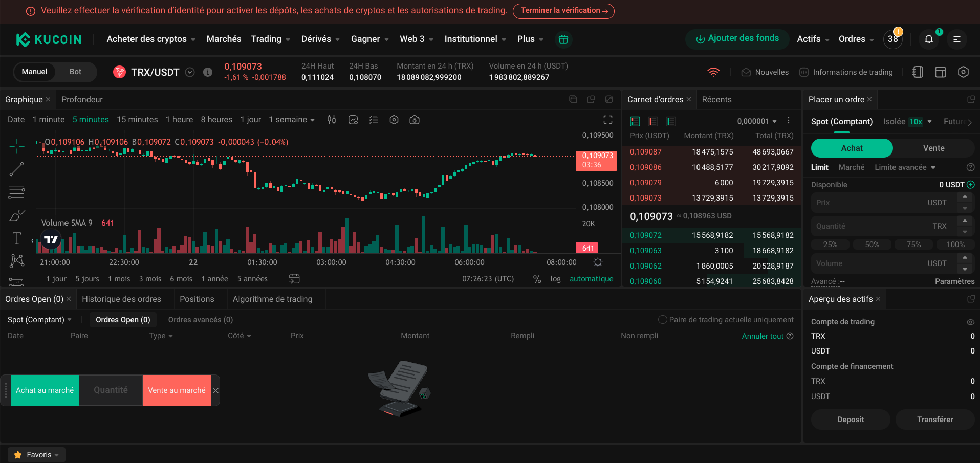Image resolution: width=980 pixels, height=463 pixels.
Task: Select Vente sell side toggle
Action: (934, 148)
